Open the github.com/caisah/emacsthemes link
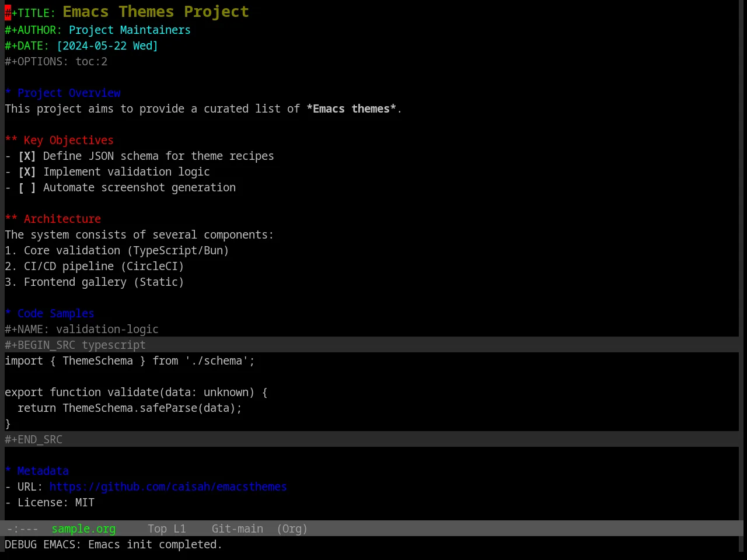The width and height of the screenshot is (747, 560). (x=168, y=487)
